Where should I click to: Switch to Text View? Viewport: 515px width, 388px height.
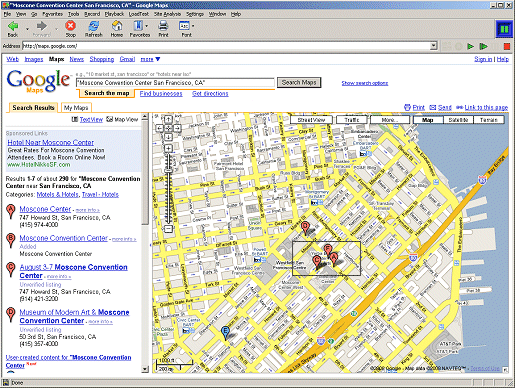91,119
